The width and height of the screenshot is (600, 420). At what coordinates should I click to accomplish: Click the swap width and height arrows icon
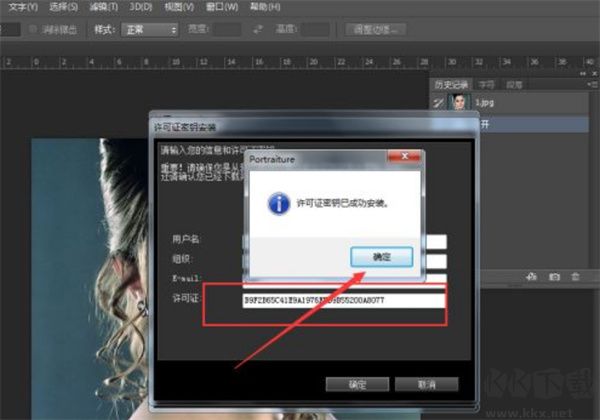[259, 30]
